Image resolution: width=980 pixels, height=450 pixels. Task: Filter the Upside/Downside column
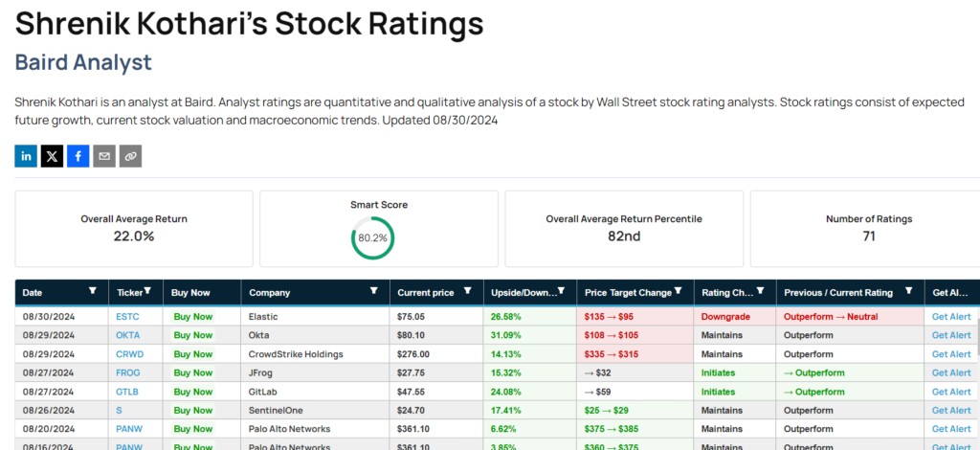[565, 291]
